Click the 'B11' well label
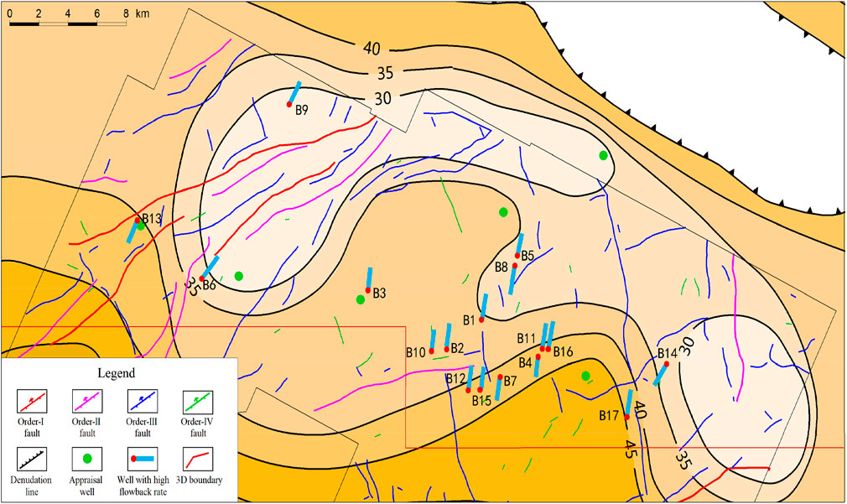The height and width of the screenshot is (504, 847). point(526,339)
